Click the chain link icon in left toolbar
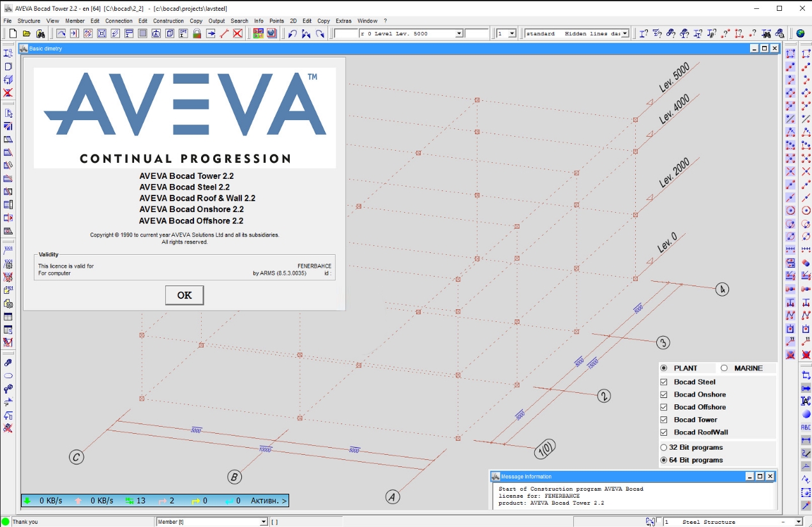The height and width of the screenshot is (527, 812). click(x=8, y=362)
